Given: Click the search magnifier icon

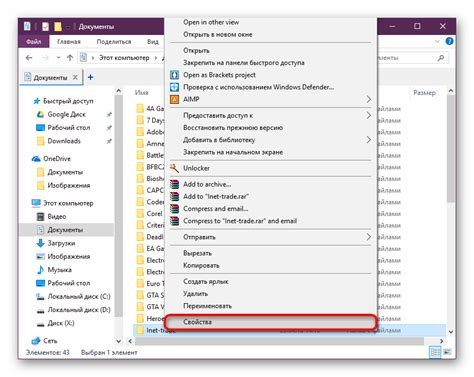Looking at the screenshot, I should [x=441, y=58].
